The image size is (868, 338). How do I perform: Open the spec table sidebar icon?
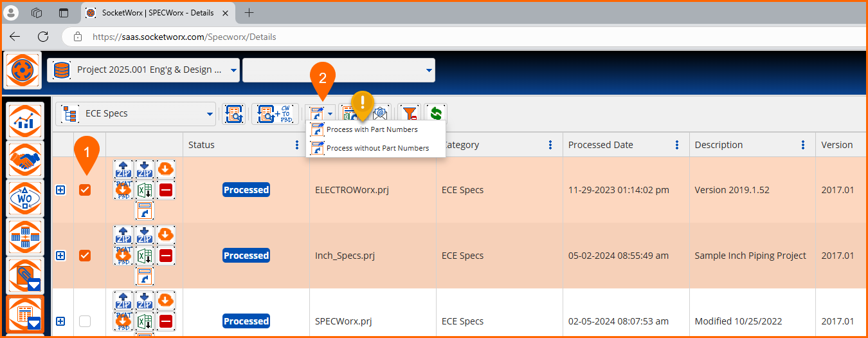point(25,314)
